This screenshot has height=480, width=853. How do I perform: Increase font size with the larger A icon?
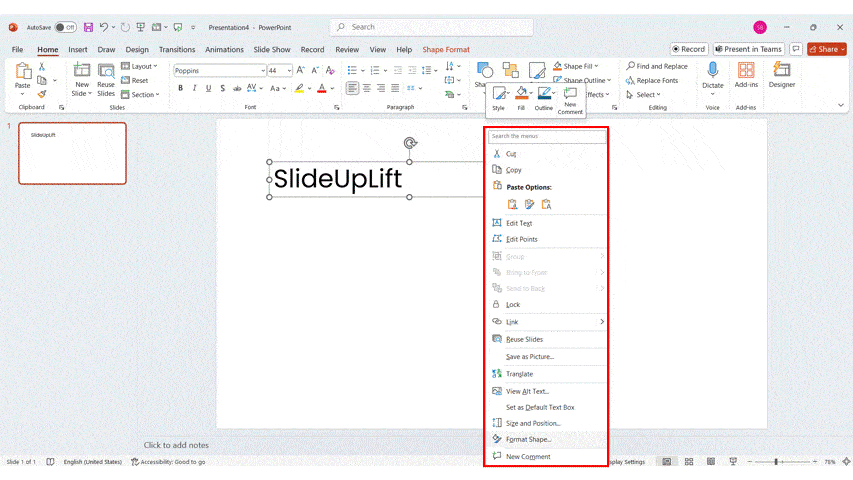tap(300, 70)
